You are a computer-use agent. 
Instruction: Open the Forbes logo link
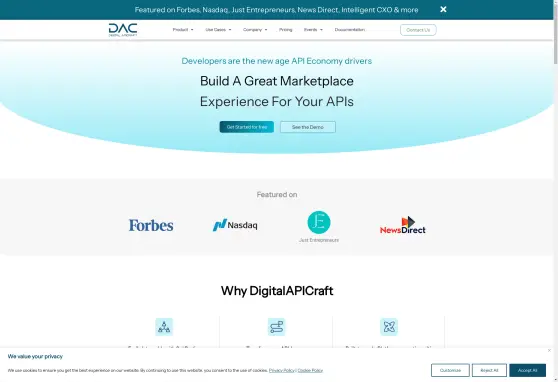coord(151,225)
